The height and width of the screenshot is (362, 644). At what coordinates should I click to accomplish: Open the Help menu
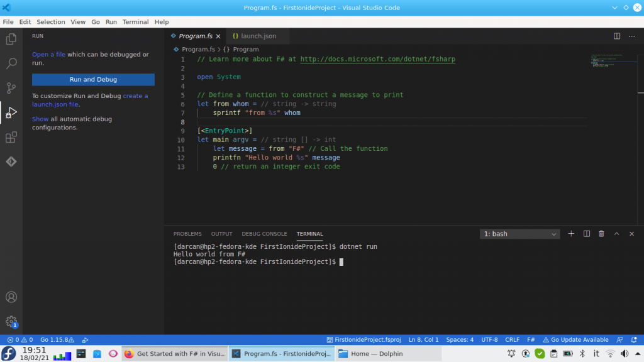pos(162,22)
